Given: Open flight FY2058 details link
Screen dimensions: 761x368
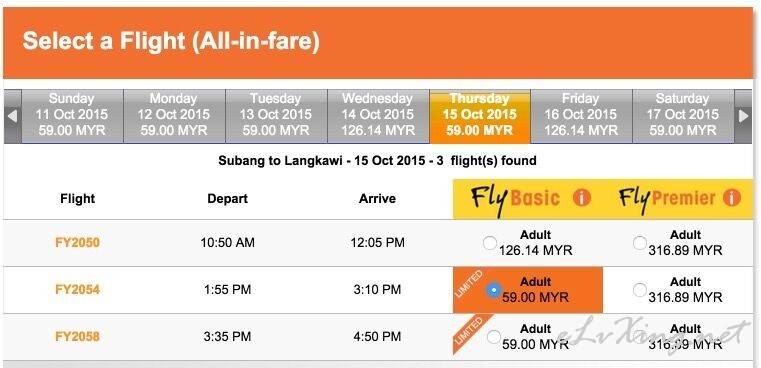Looking at the screenshot, I should click(78, 336).
